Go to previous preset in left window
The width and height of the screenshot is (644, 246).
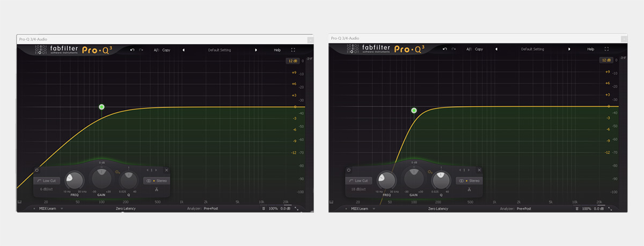[184, 49]
